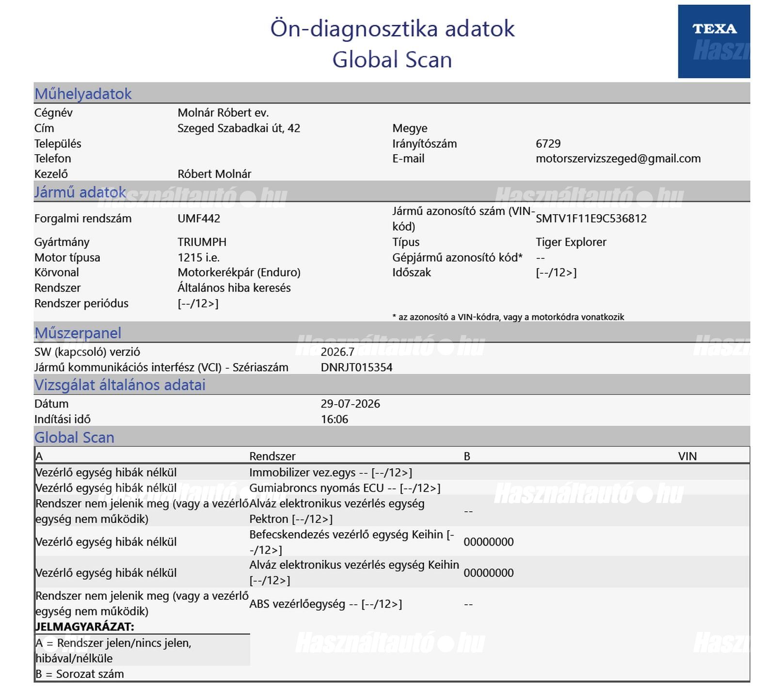Select the VIN-kódra footnote text

(508, 317)
